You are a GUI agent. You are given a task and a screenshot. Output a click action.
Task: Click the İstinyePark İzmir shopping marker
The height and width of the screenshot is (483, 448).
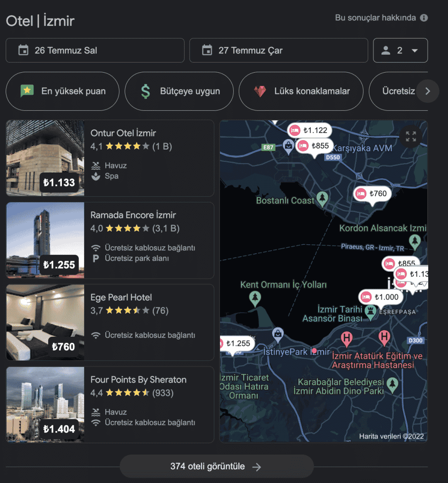[279, 334]
